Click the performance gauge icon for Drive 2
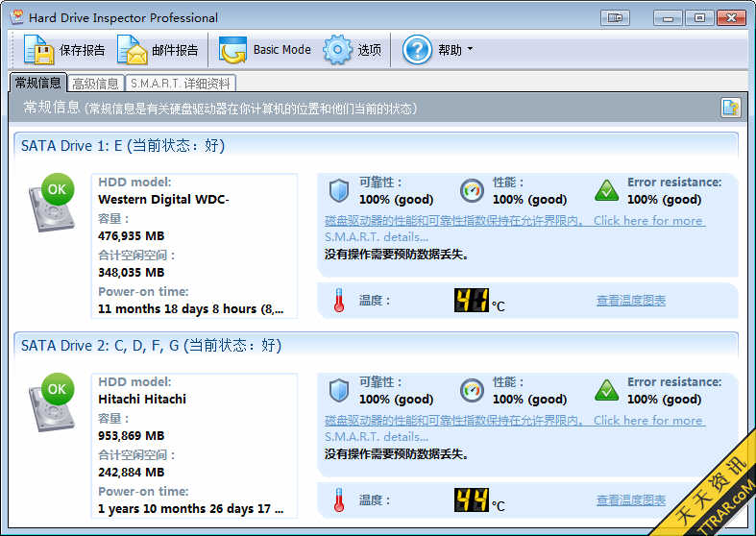Image resolution: width=756 pixels, height=536 pixels. (x=472, y=390)
